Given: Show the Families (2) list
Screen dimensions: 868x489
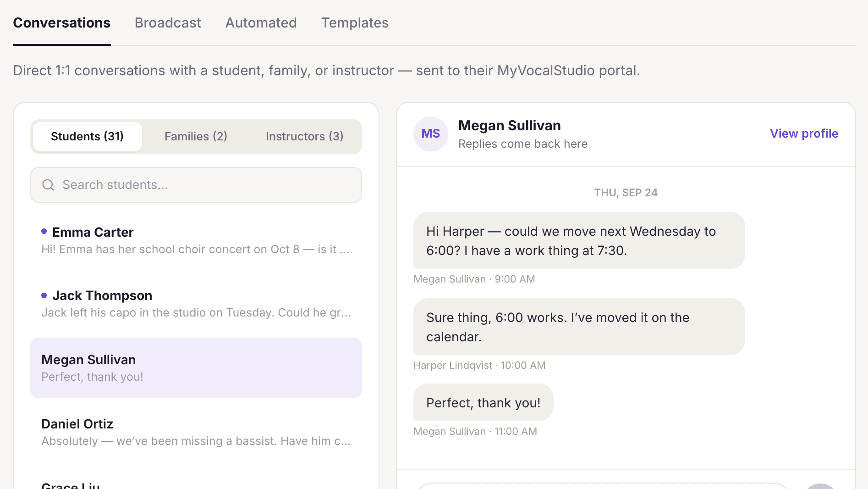Looking at the screenshot, I should point(196,136).
